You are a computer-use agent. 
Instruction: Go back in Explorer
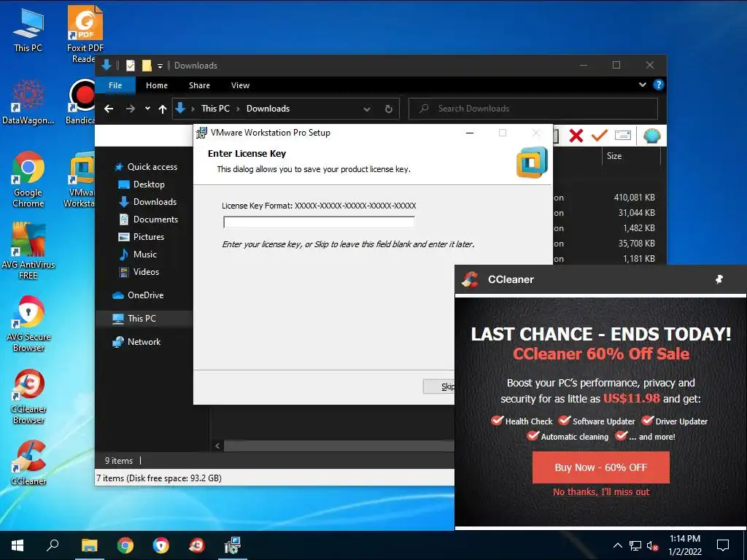point(109,109)
